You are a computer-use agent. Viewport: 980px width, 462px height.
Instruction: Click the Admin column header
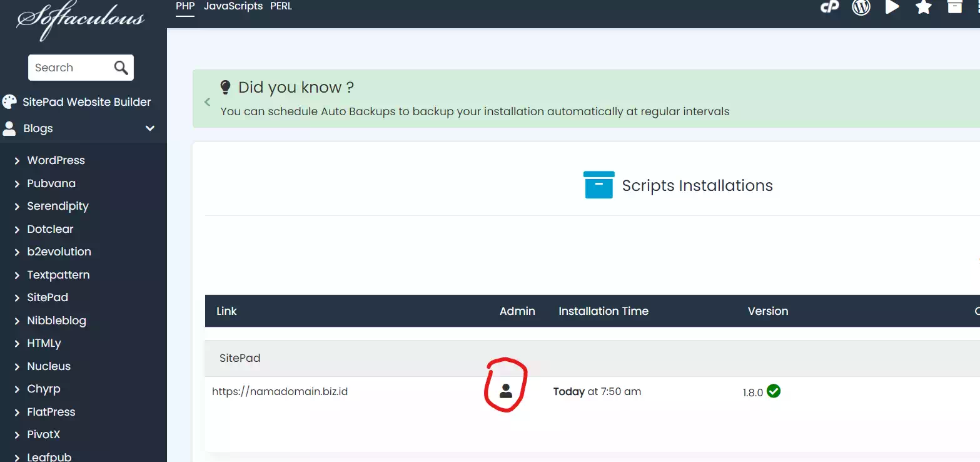pos(517,311)
